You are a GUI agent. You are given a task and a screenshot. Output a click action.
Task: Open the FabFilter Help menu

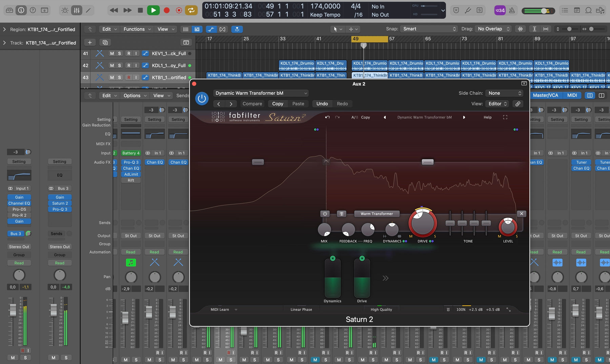(x=487, y=117)
